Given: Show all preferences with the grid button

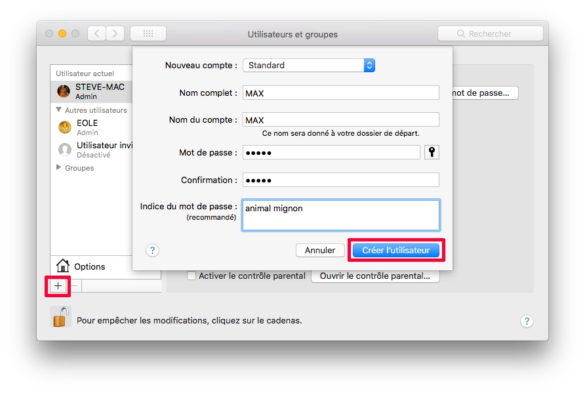Looking at the screenshot, I should 148,34.
